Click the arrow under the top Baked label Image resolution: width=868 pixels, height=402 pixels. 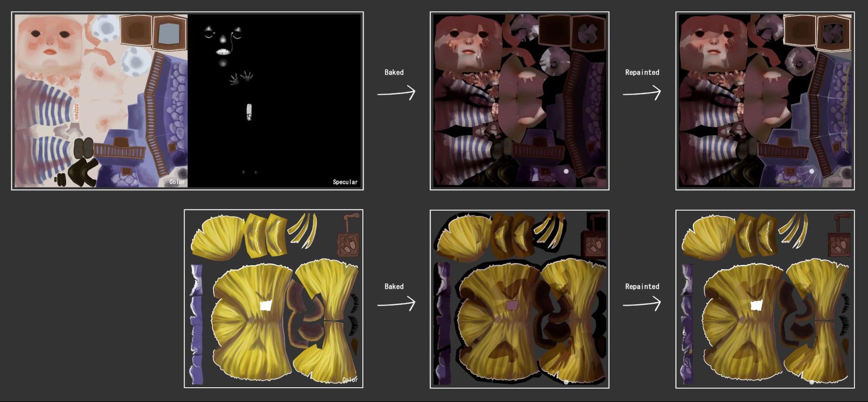(x=396, y=93)
